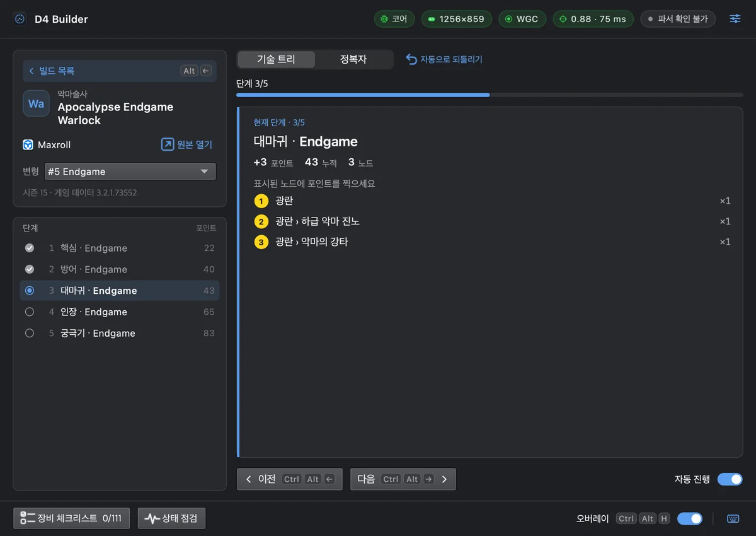Click the 이전 previous step button
Viewport: 756px width, 536px height.
(290, 479)
